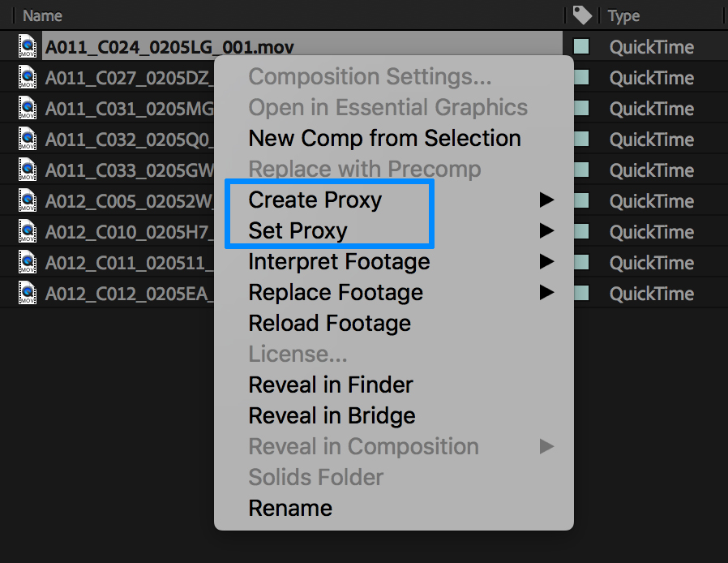Click the label tag icon in column header
This screenshot has height=563, width=728.
click(581, 15)
